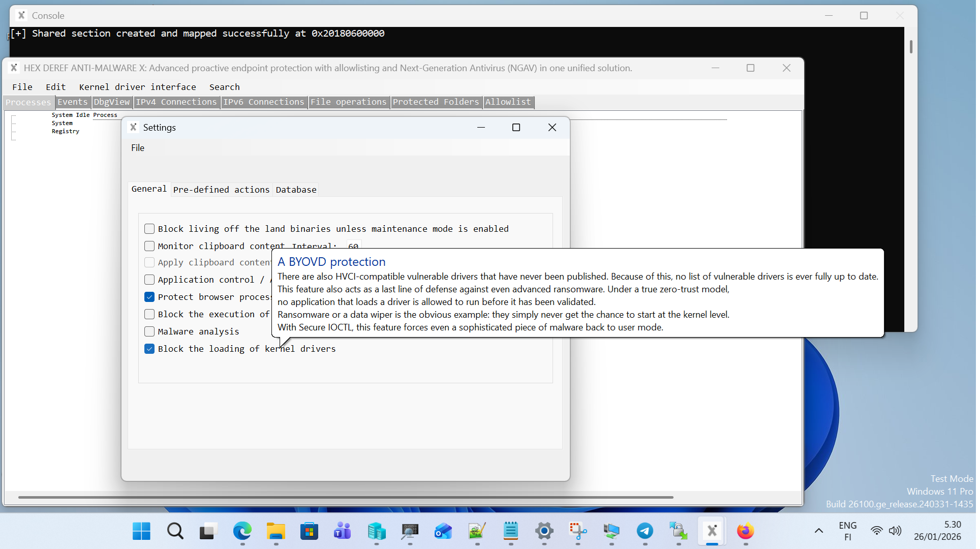Screen dimensions: 980x549
Task: Enable Monitor clipboard content checkbox
Action: pos(149,246)
